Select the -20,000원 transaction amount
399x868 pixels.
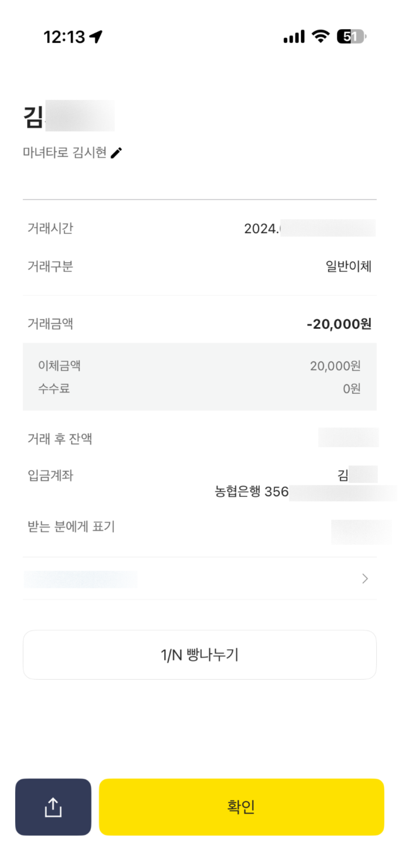pos(339,324)
